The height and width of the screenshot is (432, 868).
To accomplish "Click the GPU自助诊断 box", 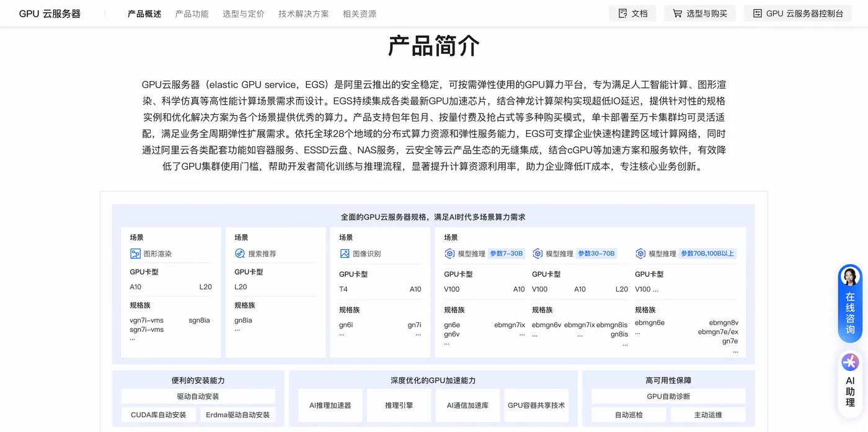I will [x=668, y=397].
